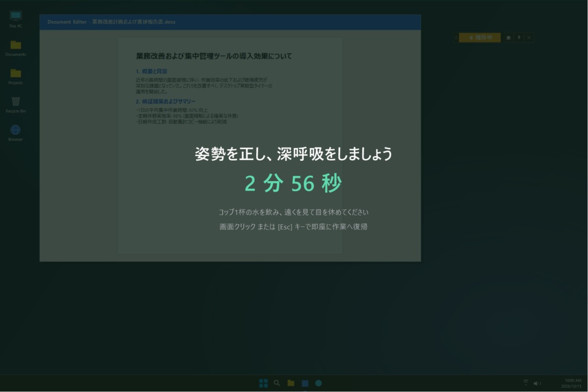Click the bullet line mentioning 98%
588x392 pixels.
(187, 116)
